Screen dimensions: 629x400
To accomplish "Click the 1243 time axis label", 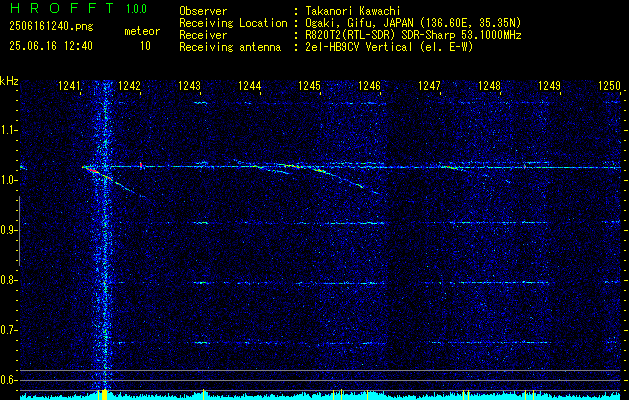I will 189,85.
